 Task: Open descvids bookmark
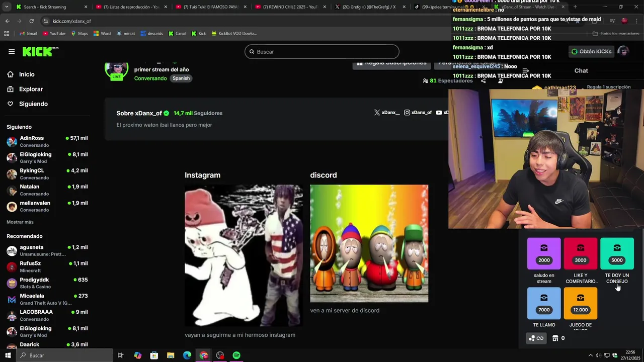click(151, 34)
